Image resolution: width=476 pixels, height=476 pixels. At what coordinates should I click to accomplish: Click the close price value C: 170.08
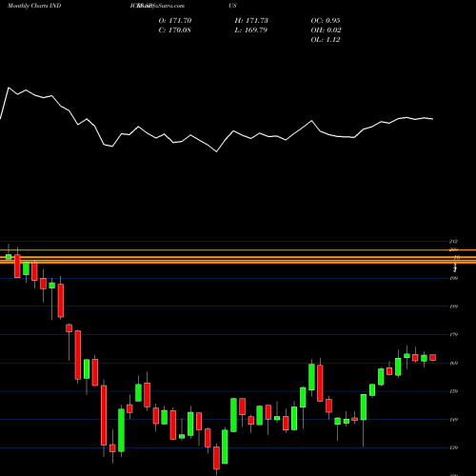175,30
